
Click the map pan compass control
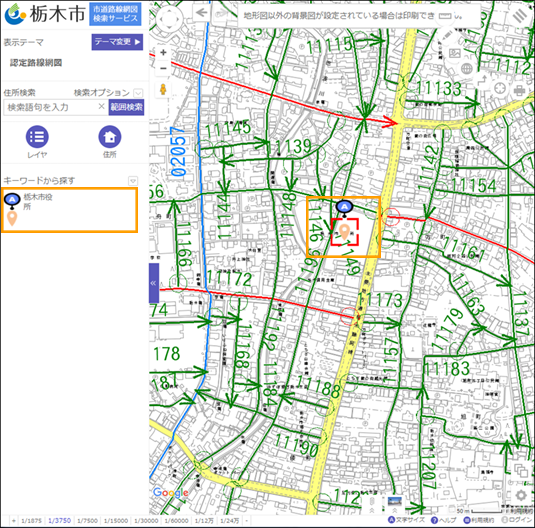point(170,19)
